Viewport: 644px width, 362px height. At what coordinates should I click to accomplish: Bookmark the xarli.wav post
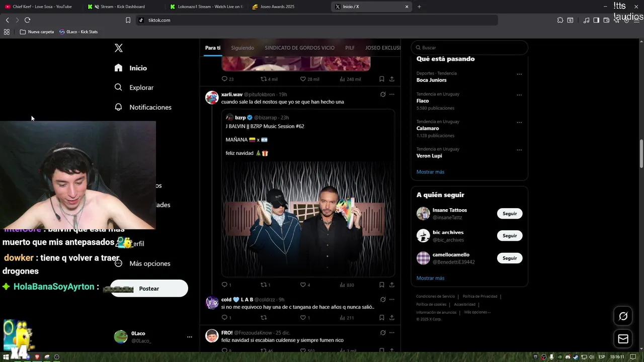tap(382, 285)
